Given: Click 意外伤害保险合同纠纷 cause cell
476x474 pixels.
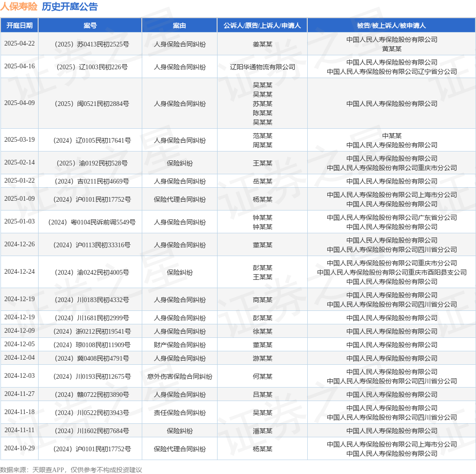Looking at the screenshot, I should coord(180,376).
